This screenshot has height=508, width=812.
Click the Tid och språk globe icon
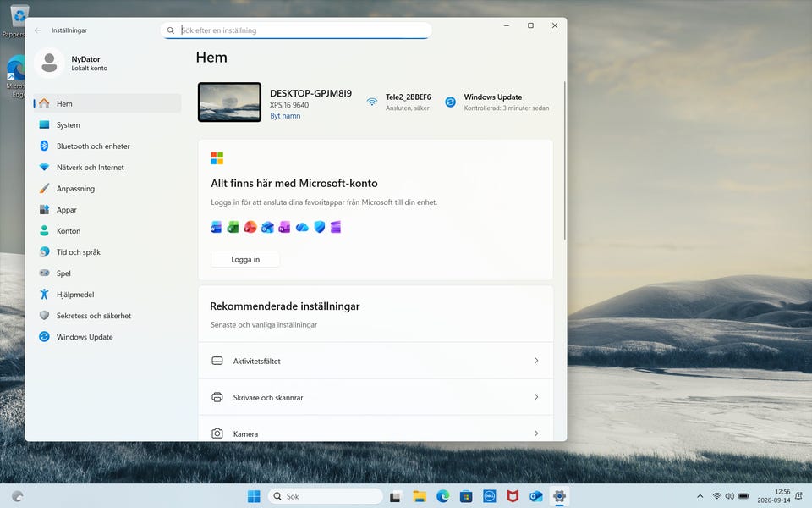pos(45,252)
